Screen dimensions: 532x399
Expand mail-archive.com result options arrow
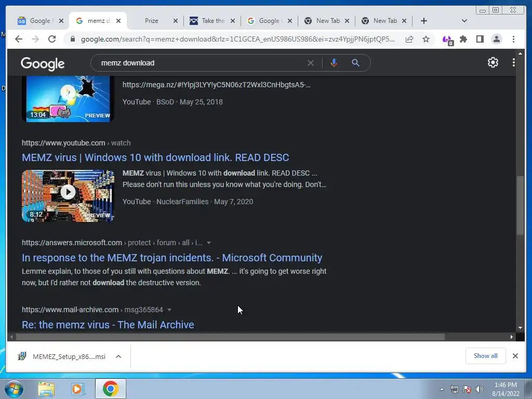coord(169,310)
